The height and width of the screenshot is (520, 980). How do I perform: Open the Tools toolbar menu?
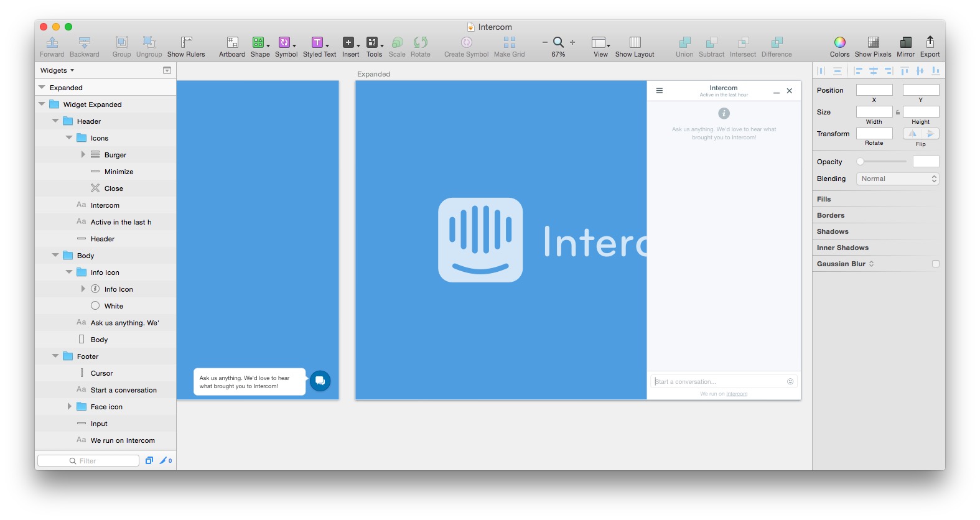(373, 42)
